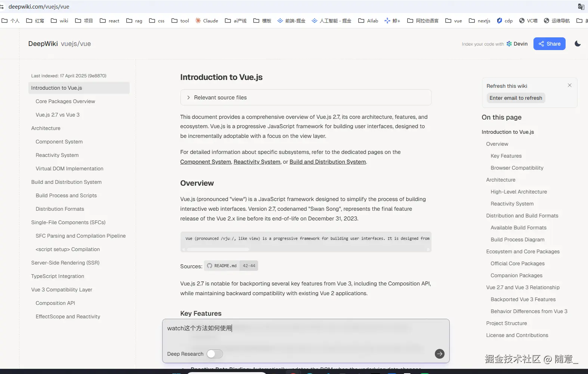Open the 运维导航 bookmark

pos(557,21)
